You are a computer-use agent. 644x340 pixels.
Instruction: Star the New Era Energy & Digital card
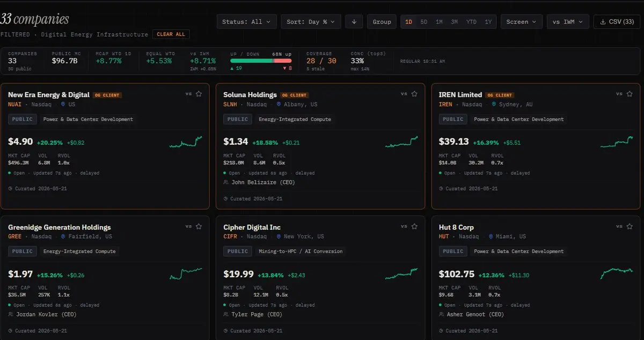click(199, 94)
